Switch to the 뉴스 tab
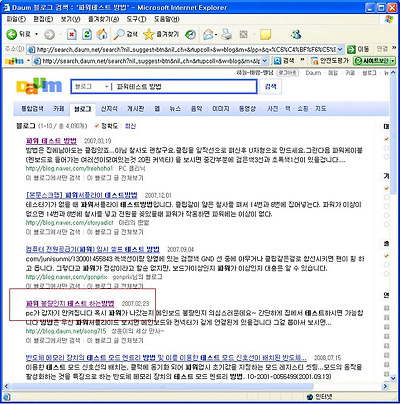400x404 pixels. pyautogui.click(x=175, y=108)
